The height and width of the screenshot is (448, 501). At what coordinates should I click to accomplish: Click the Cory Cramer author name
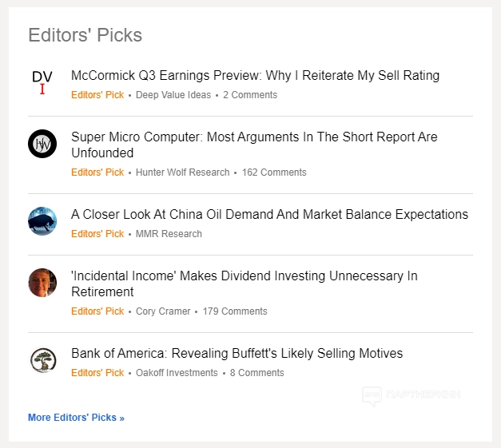pyautogui.click(x=163, y=311)
